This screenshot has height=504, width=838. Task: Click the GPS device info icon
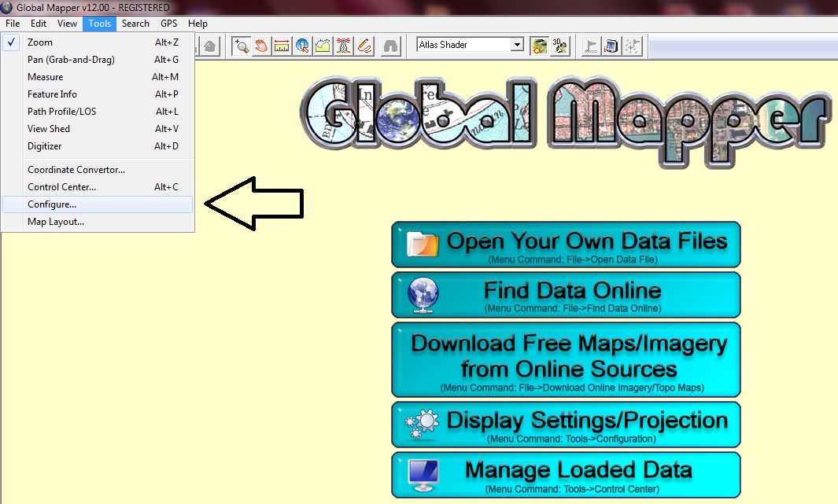pyautogui.click(x=611, y=46)
